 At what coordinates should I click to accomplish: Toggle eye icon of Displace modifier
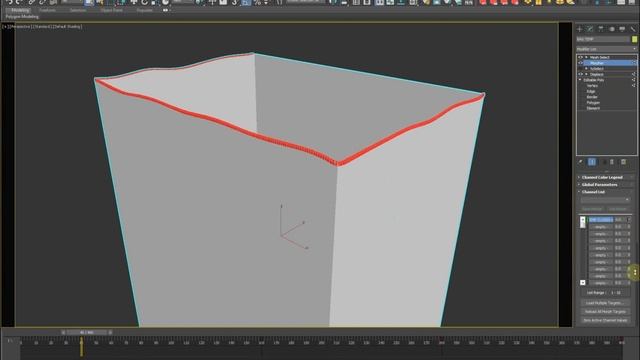pos(580,75)
